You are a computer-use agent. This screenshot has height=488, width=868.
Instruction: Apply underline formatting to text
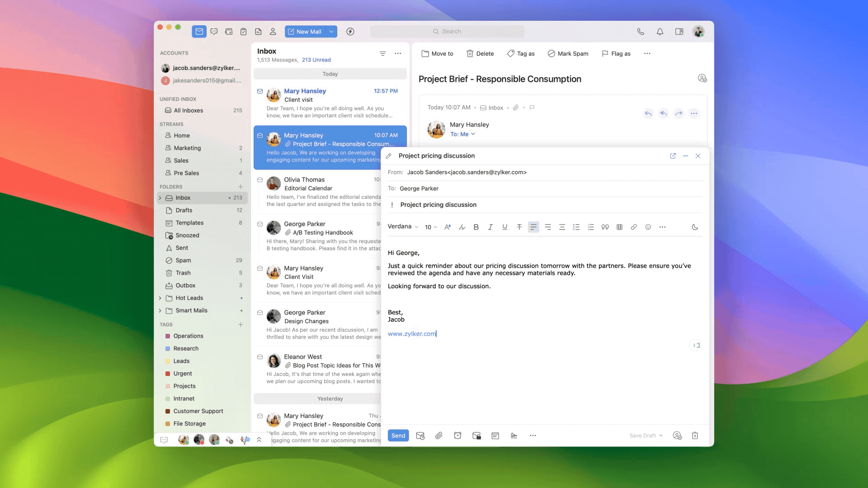pyautogui.click(x=505, y=227)
